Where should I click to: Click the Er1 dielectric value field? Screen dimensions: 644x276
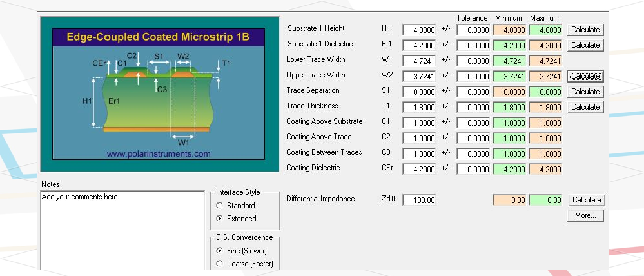(419, 46)
